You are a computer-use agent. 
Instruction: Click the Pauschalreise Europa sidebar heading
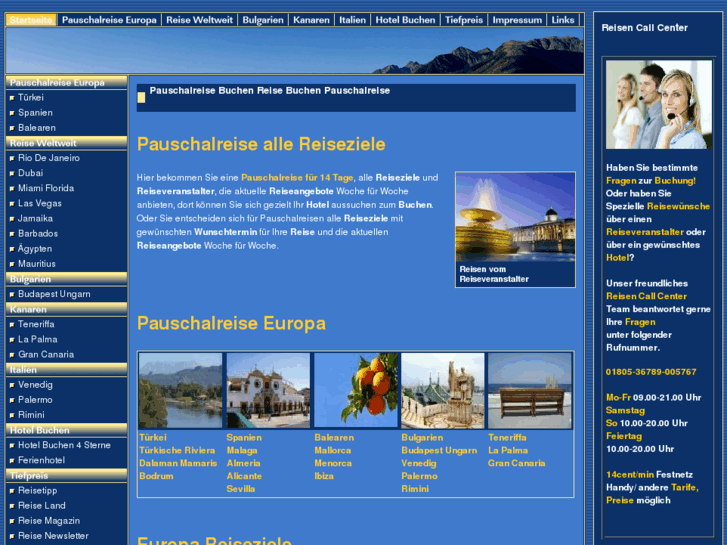tap(66, 83)
